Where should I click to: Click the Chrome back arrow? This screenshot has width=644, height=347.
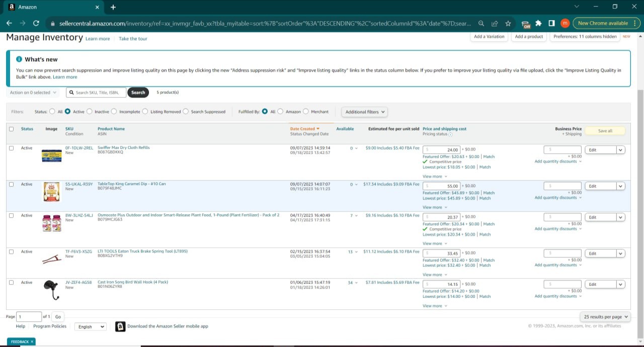pyautogui.click(x=9, y=23)
